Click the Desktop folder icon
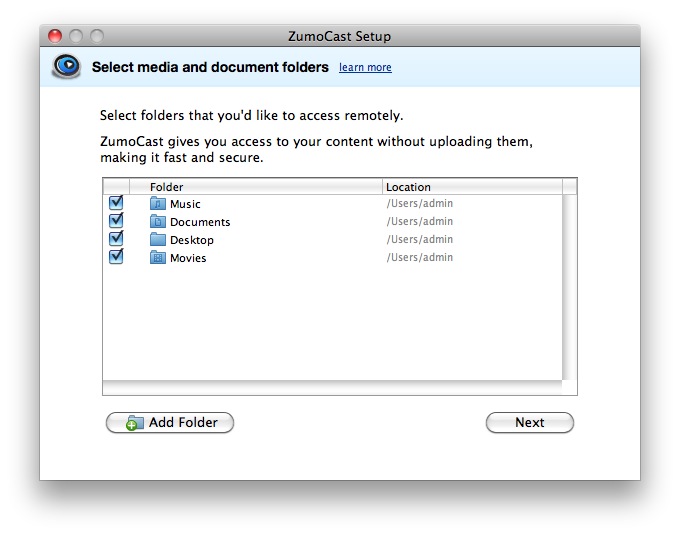Image resolution: width=680 pixels, height=535 pixels. click(x=158, y=239)
